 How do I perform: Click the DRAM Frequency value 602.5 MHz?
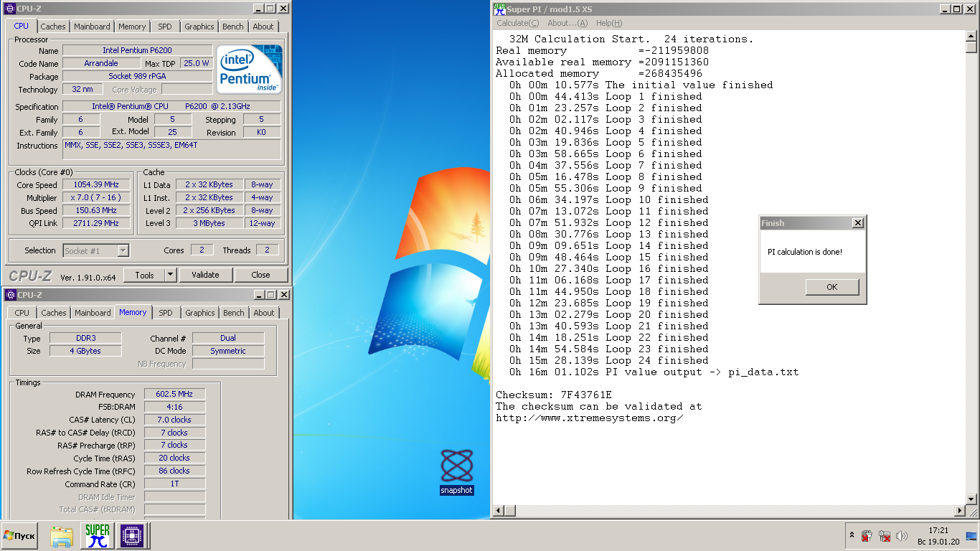[174, 394]
